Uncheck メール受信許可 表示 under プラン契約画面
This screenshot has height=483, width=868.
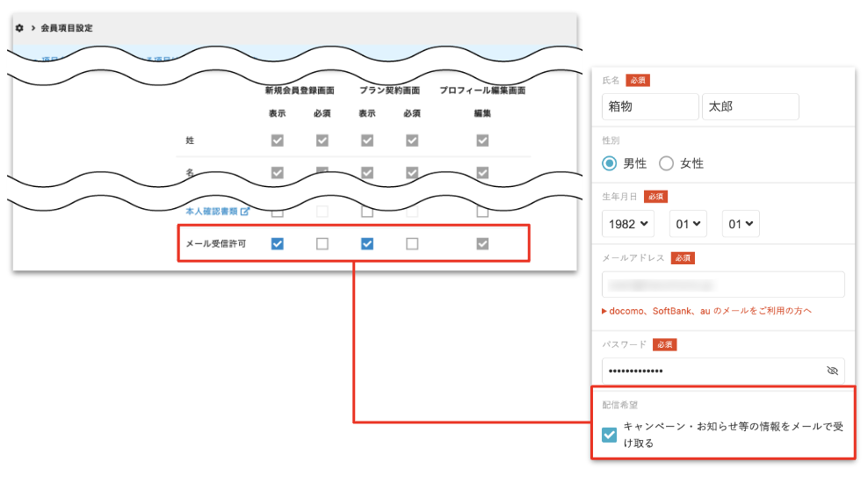(367, 244)
